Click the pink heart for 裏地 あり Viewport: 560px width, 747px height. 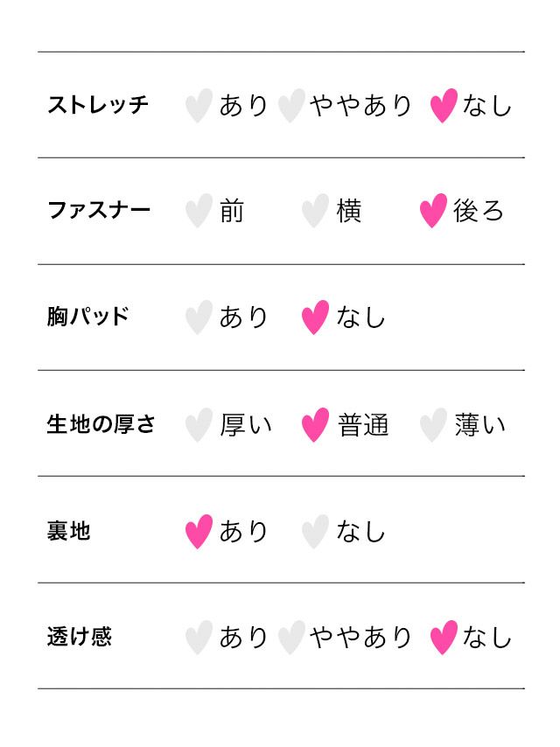[199, 532]
